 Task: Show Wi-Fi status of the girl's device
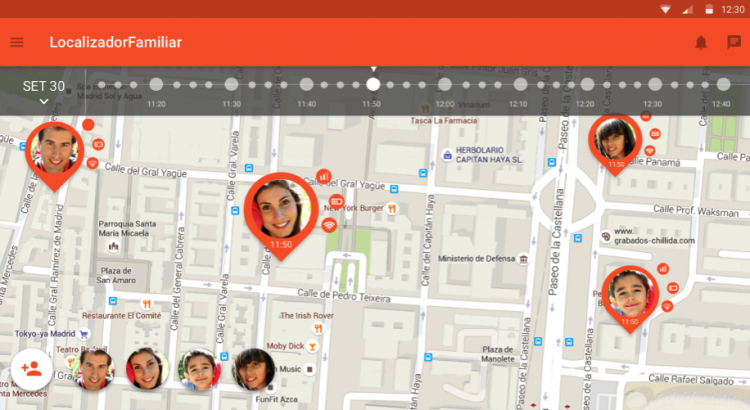click(649, 151)
